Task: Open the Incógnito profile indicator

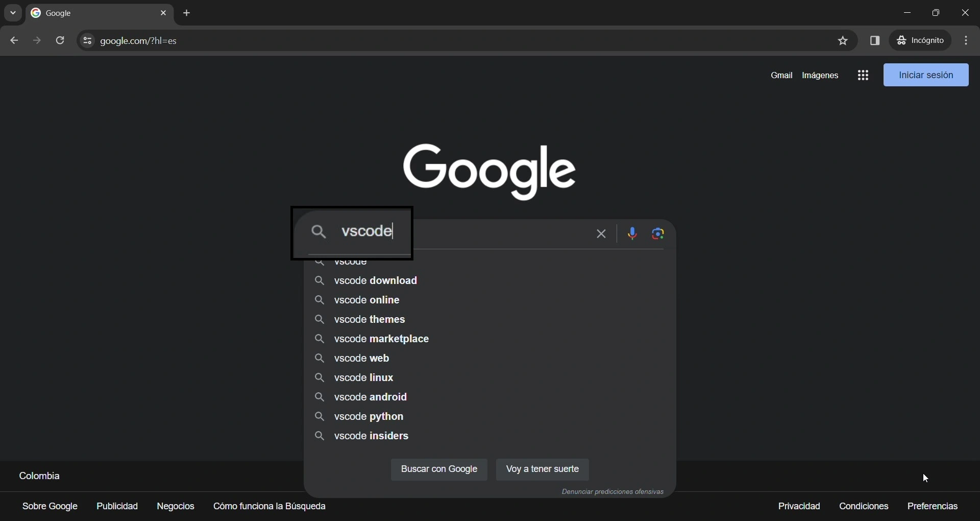Action: coord(921,40)
